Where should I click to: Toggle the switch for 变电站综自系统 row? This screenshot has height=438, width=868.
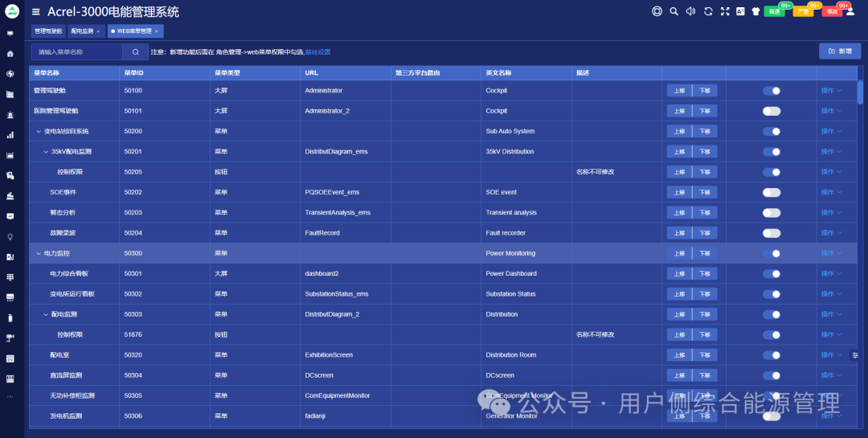[x=771, y=131]
